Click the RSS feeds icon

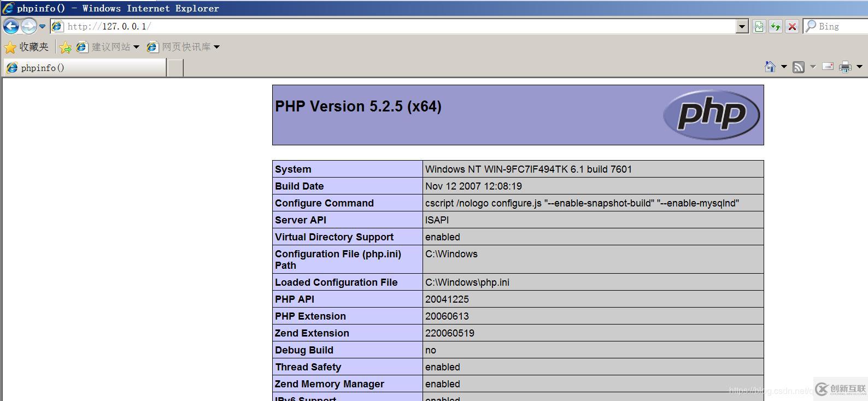click(799, 67)
